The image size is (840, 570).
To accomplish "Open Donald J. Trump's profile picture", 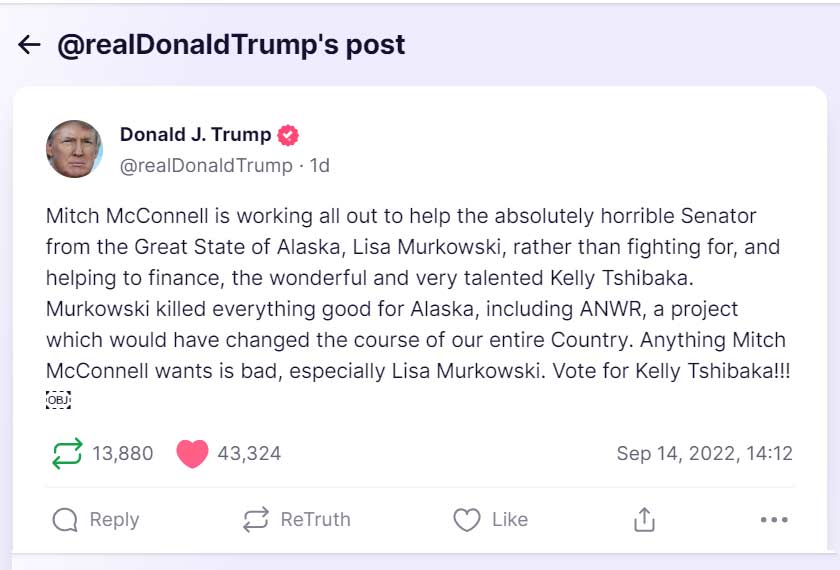I will click(x=74, y=149).
